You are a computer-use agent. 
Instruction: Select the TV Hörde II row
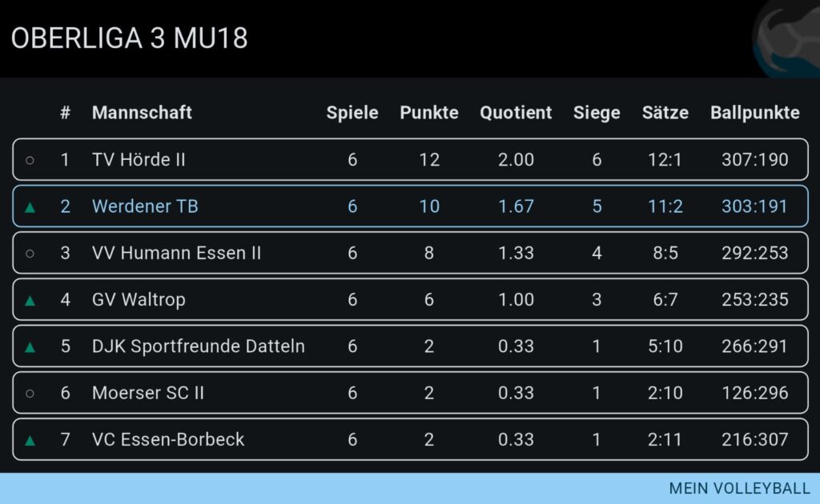click(410, 160)
